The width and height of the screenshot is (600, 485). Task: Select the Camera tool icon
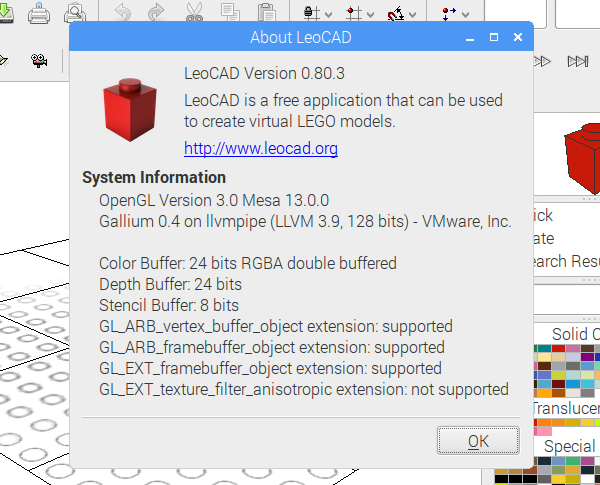coord(39,60)
